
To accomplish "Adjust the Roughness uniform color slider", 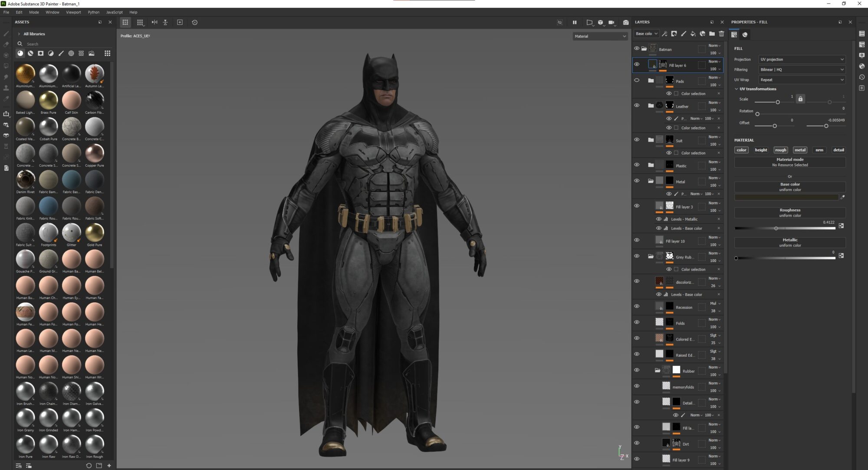I will (776, 228).
